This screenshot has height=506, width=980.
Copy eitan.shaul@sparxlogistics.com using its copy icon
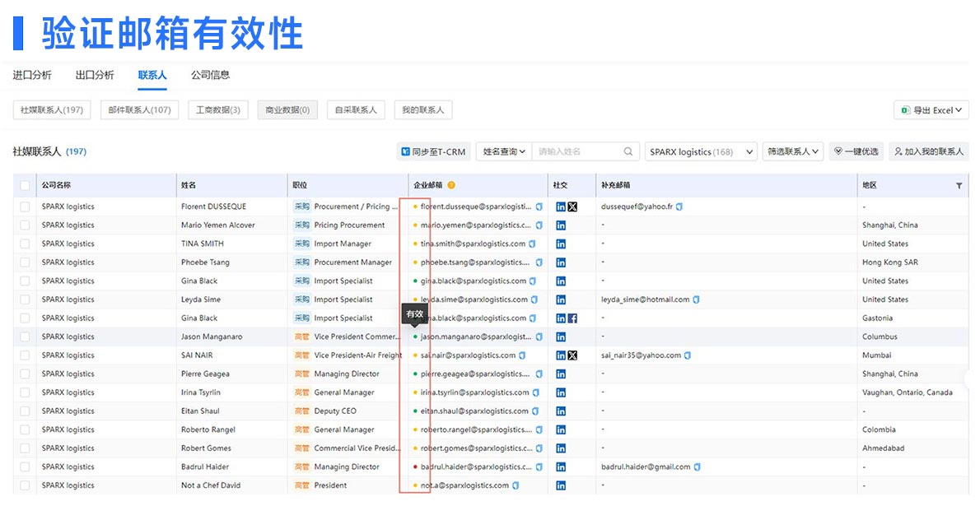[x=535, y=411]
